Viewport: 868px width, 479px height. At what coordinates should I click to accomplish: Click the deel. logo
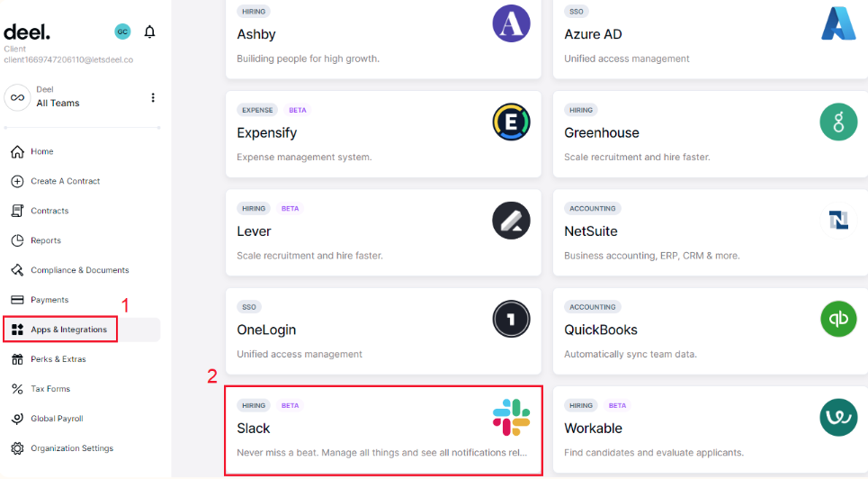point(27,32)
